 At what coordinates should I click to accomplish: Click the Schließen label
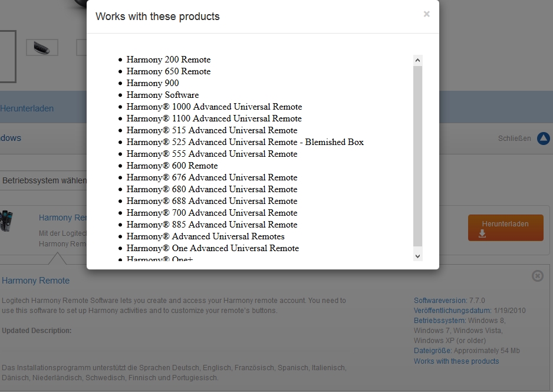click(x=514, y=139)
